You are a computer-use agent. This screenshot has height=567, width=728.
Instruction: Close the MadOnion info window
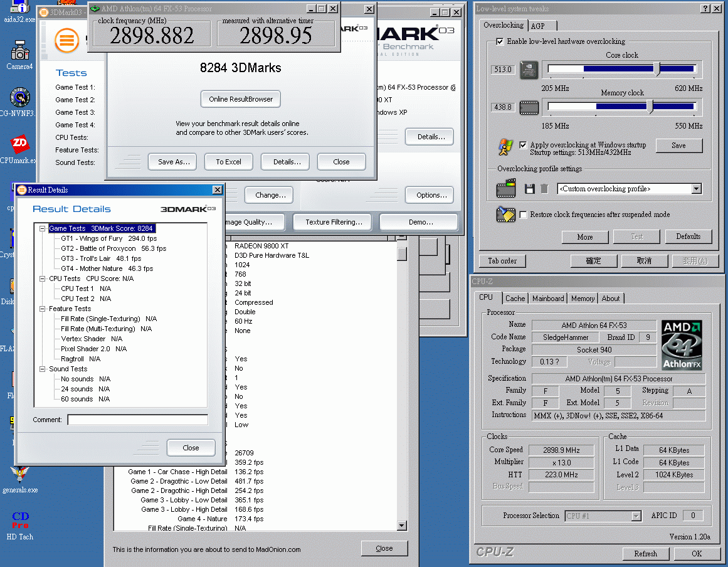[x=384, y=548]
